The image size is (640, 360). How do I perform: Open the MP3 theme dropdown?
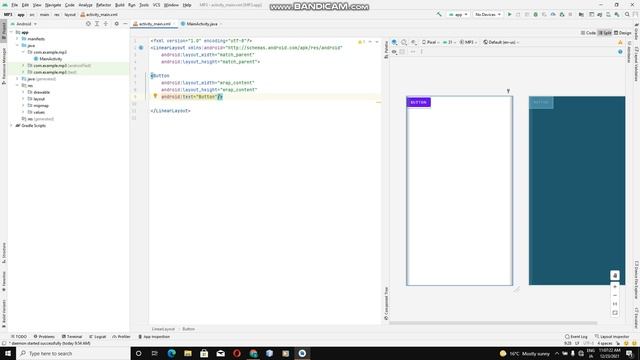(x=468, y=42)
